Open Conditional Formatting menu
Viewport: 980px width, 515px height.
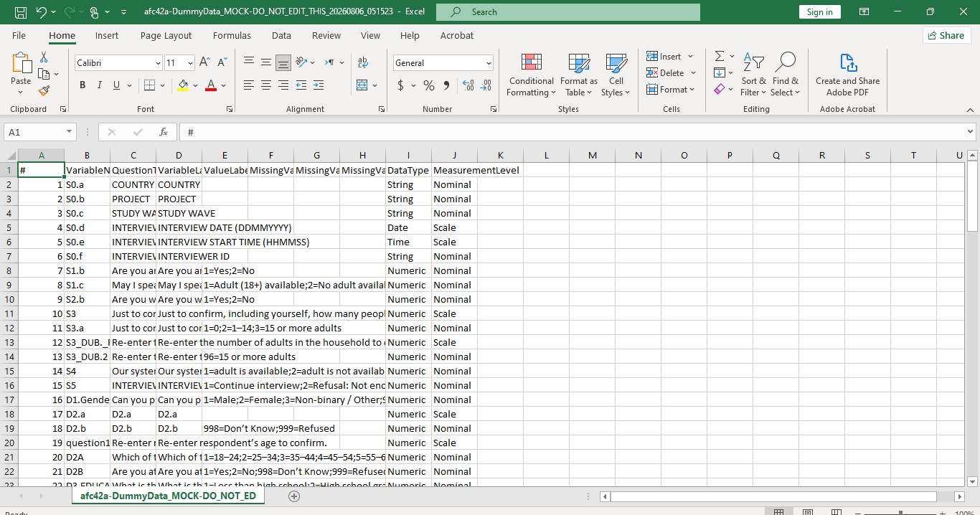point(531,75)
